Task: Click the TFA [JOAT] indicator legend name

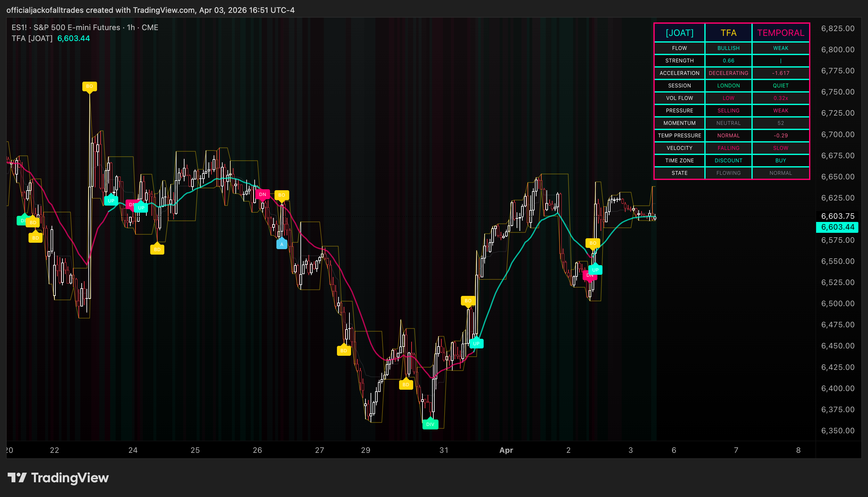Action: tap(32, 38)
